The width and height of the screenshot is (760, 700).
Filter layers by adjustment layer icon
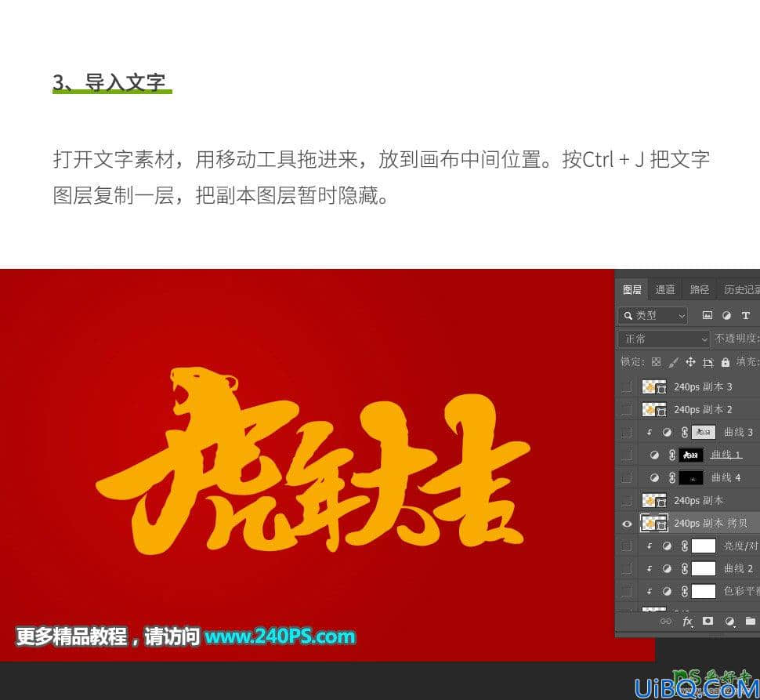pyautogui.click(x=726, y=316)
